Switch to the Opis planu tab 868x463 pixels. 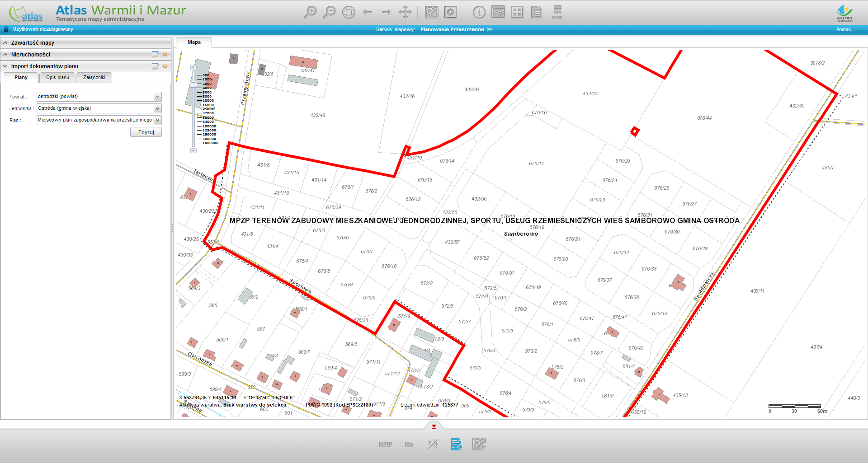coord(57,78)
